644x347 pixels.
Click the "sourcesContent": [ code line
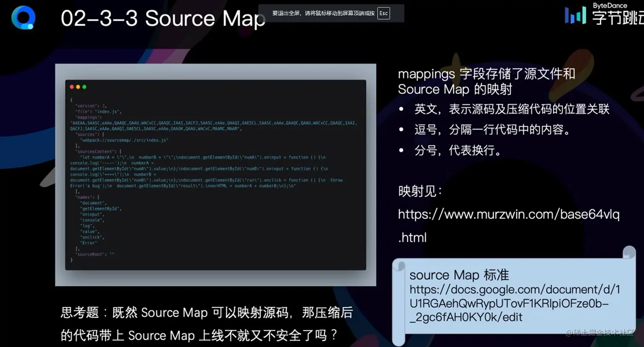[x=98, y=151]
